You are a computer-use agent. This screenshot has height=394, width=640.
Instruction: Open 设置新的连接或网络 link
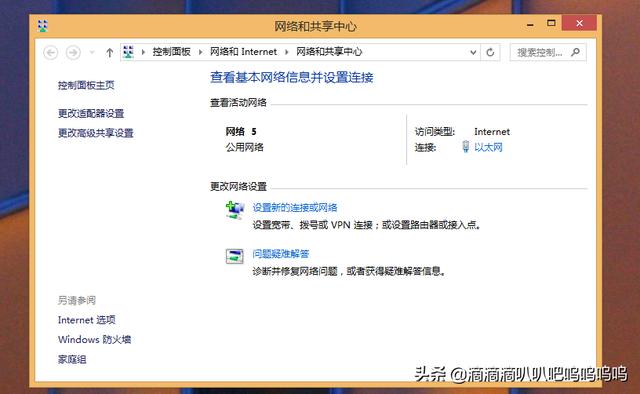295,207
